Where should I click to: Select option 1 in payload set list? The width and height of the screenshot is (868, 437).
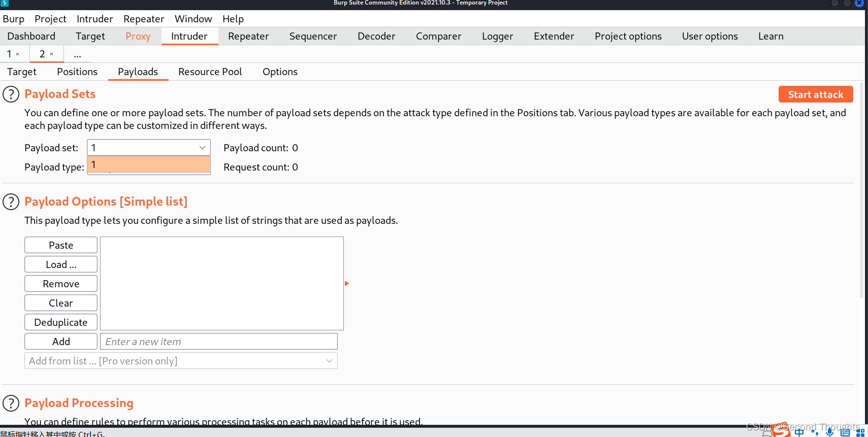tap(149, 164)
